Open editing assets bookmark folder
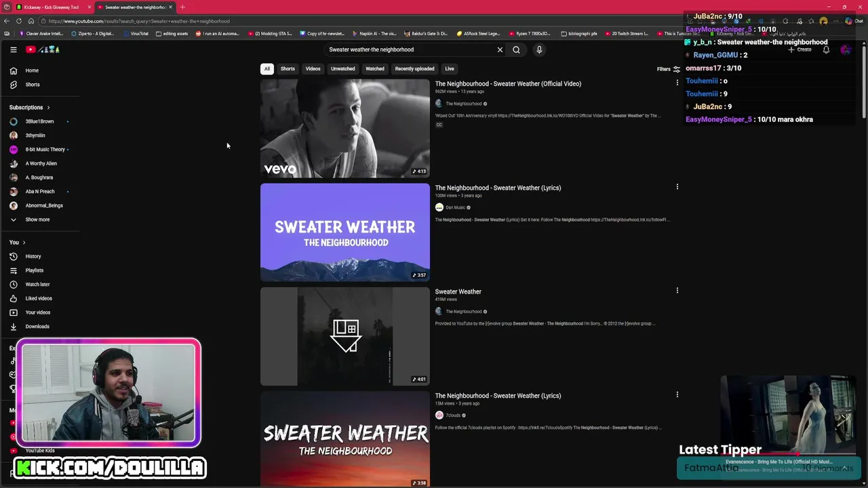868x488 pixels. coord(172,33)
